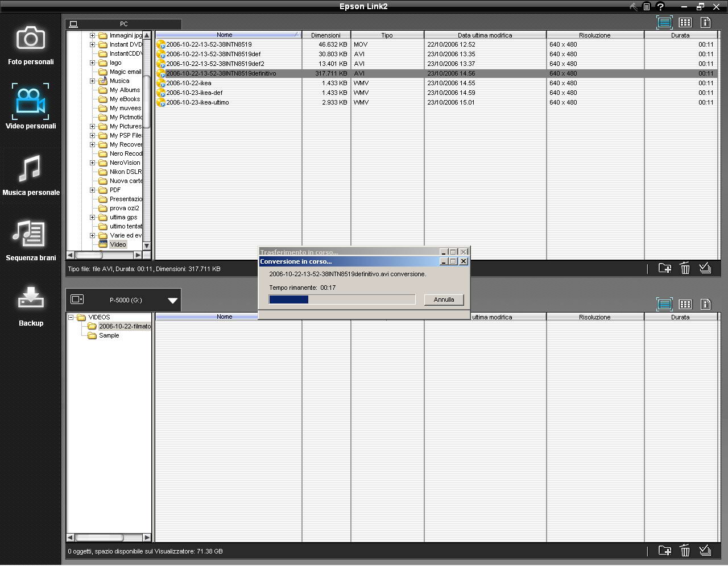Show file info for P-5000 pane
Viewport: 728px width, 566px height.
point(706,304)
